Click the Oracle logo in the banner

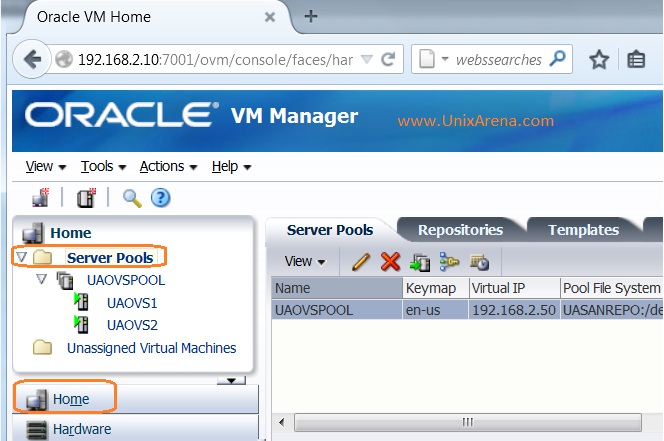[122, 115]
